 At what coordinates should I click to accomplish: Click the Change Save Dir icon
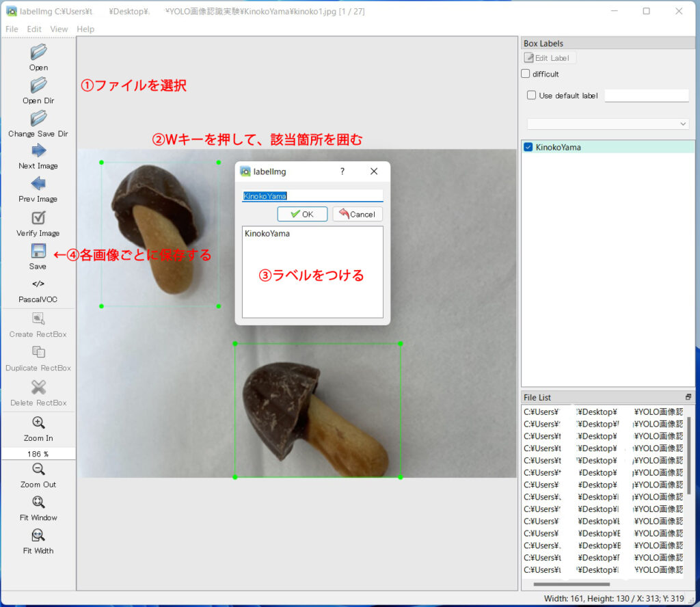[x=38, y=118]
